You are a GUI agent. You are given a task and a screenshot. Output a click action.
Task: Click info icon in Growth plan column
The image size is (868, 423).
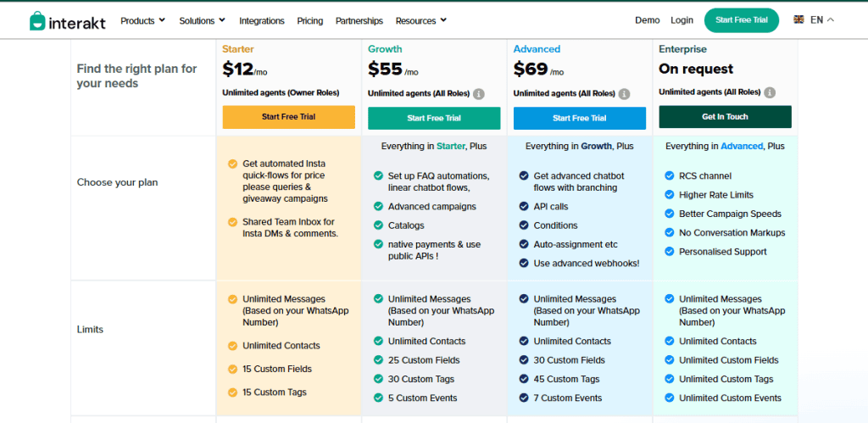[x=479, y=93]
